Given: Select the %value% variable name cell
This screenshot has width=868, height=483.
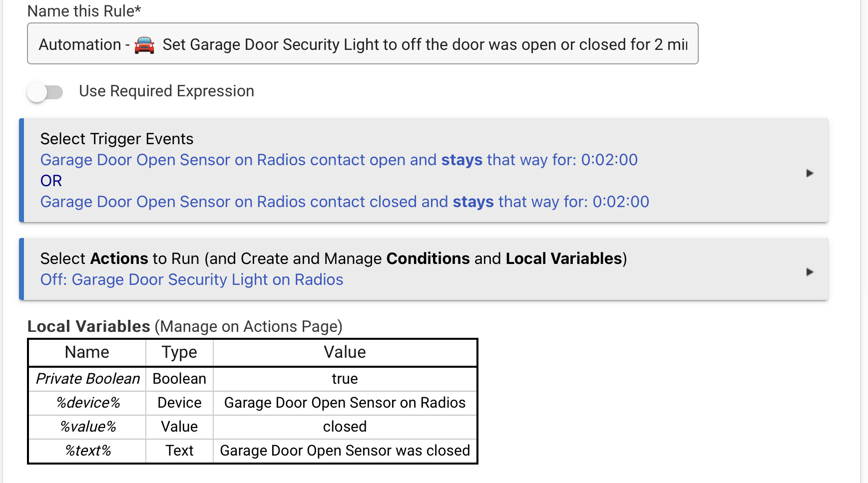Looking at the screenshot, I should pos(87,427).
